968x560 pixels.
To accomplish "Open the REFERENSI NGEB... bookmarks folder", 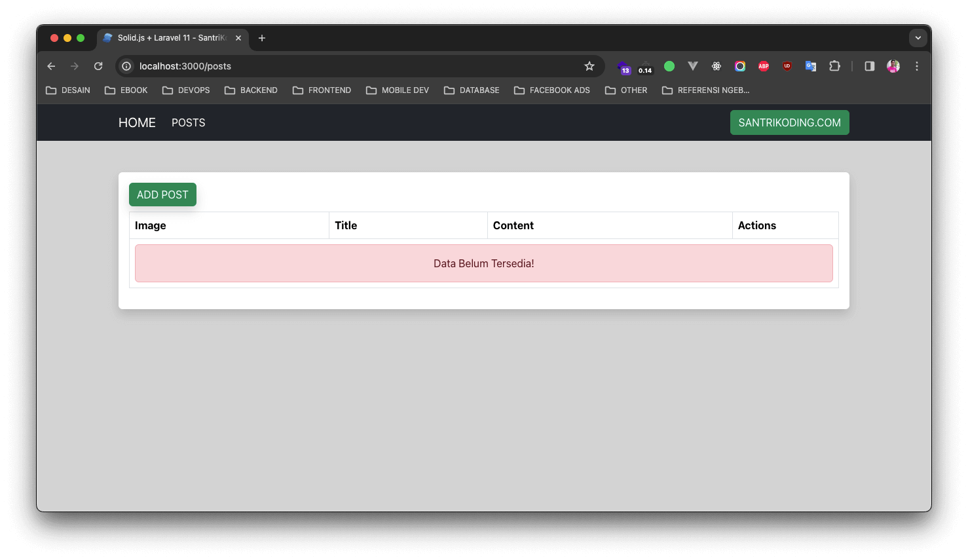I will click(x=706, y=90).
